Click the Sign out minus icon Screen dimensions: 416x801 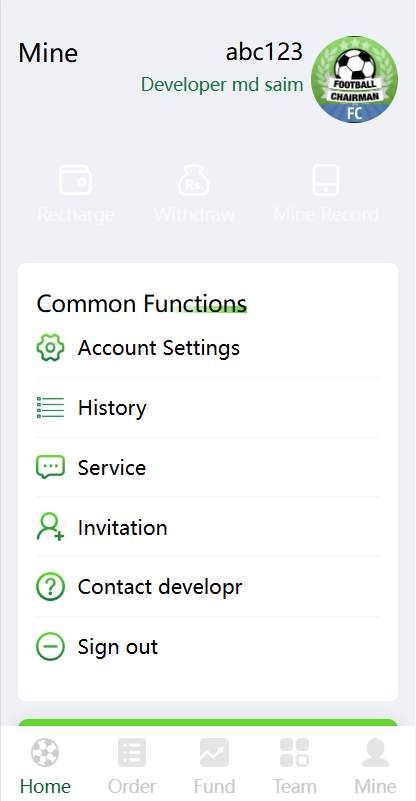click(x=50, y=647)
